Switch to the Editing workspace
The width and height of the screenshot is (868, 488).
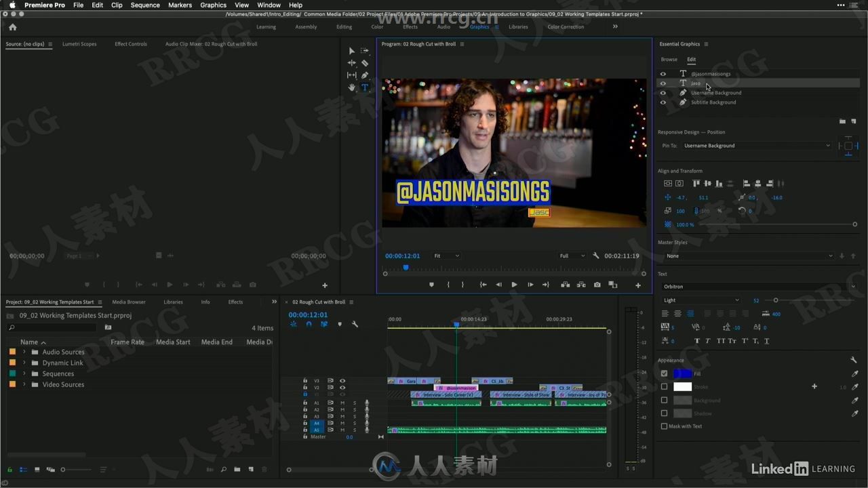[344, 27]
